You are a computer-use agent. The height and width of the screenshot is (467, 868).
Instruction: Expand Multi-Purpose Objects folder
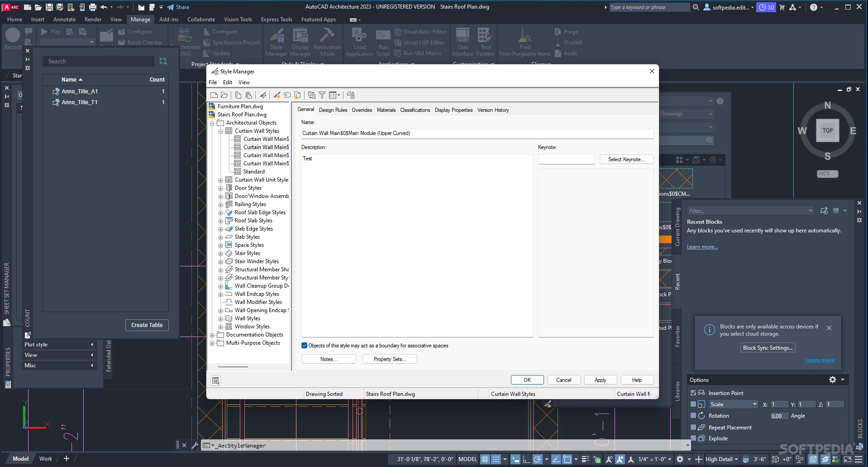tap(212, 343)
